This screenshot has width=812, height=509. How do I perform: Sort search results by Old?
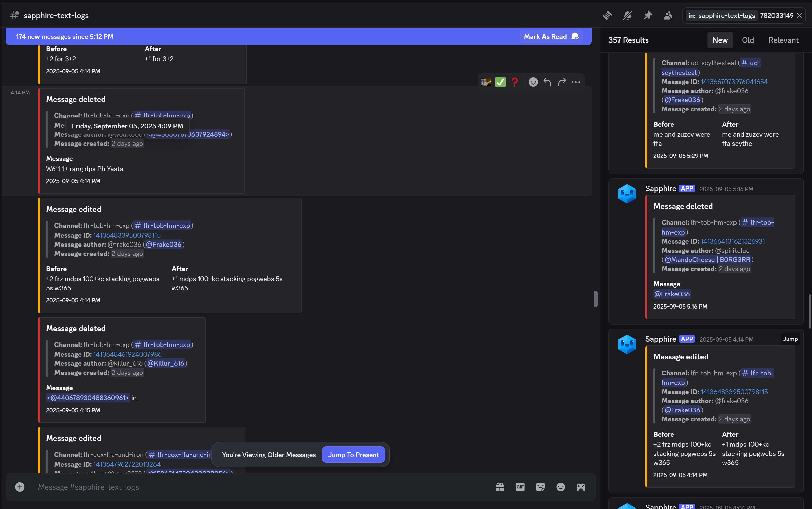(x=748, y=40)
